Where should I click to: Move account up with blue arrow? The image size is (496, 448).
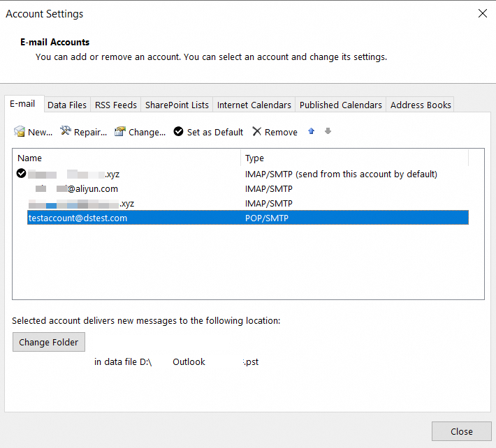point(312,131)
